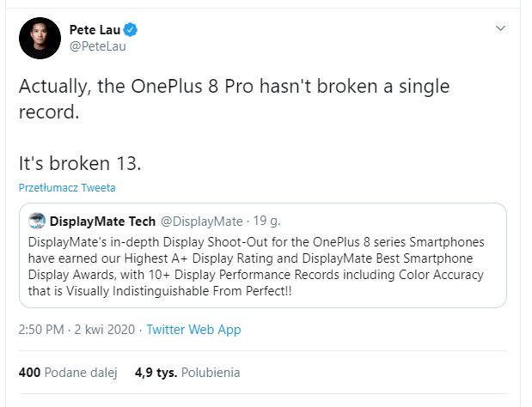
Task: Click the blue verified badge
Action: (133, 31)
